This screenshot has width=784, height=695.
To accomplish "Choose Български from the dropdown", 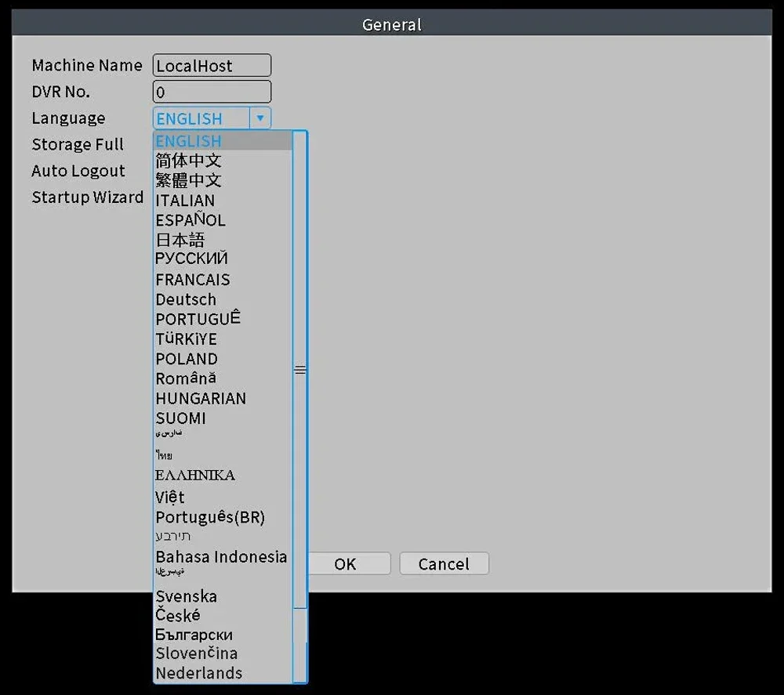I will pyautogui.click(x=194, y=635).
